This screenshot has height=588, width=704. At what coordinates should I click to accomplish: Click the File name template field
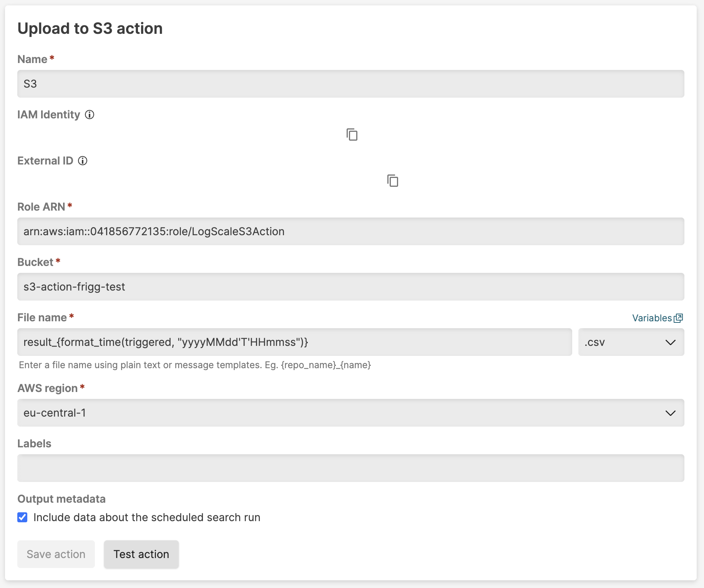pyautogui.click(x=294, y=342)
